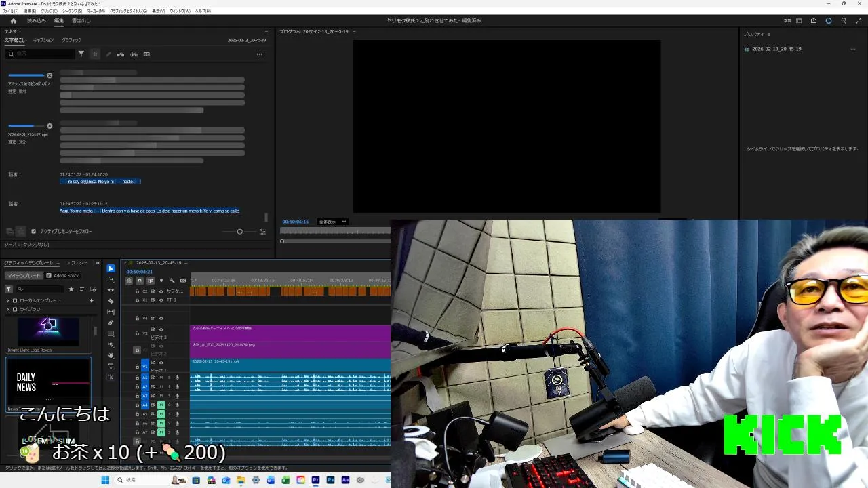Select the Bright Light Logo Reveal template thumbnail
Screen dimensions: 868x488
[48, 331]
